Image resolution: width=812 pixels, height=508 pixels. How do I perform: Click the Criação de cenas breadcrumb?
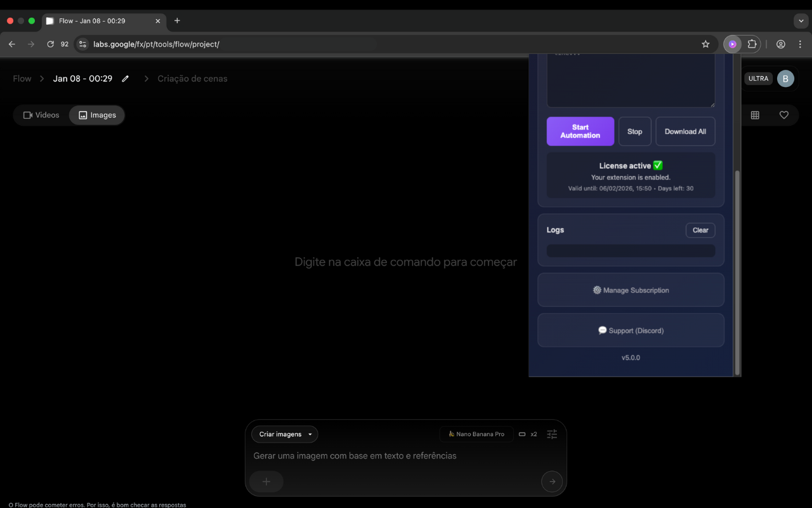(192, 79)
